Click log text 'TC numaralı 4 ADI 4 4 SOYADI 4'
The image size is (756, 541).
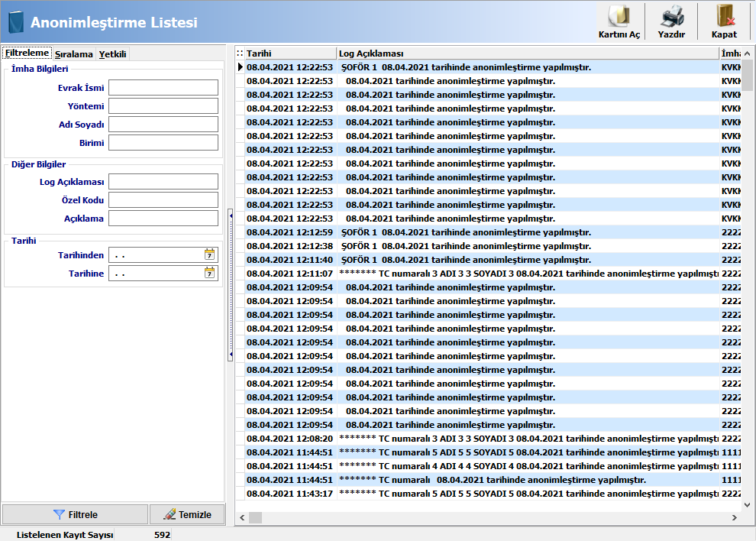(x=447, y=466)
